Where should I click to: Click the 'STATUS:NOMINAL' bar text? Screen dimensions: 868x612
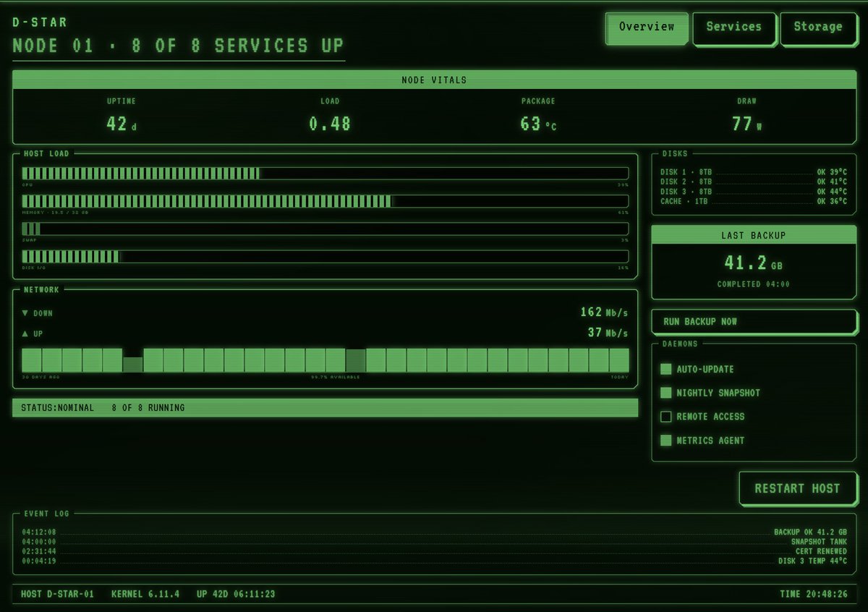(57, 408)
